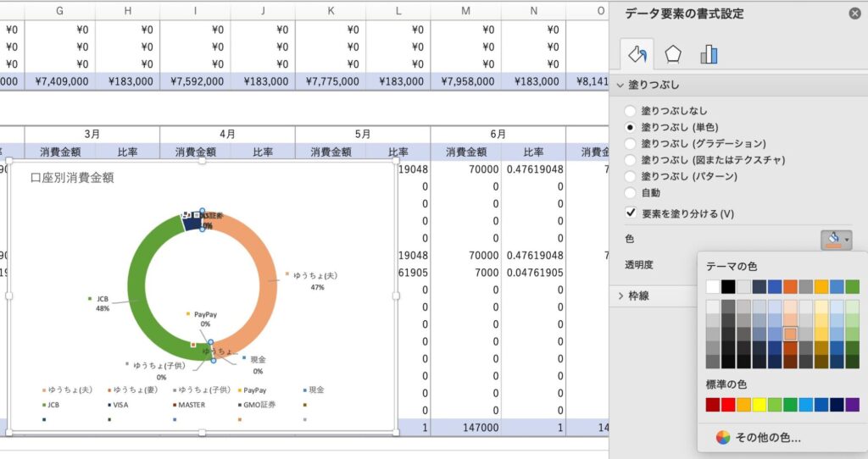Click その他の色... to open more colors
The height and width of the screenshot is (459, 868).
pos(768,438)
